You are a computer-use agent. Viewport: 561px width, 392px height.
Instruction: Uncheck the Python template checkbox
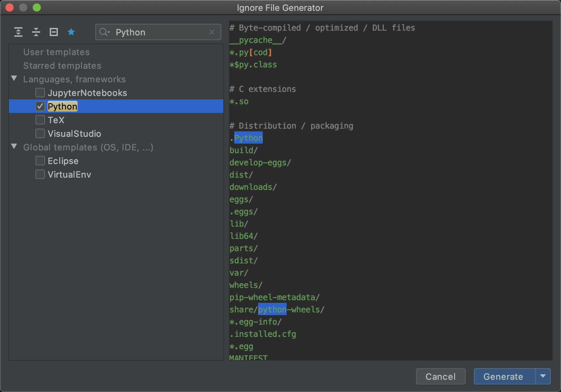pos(40,106)
